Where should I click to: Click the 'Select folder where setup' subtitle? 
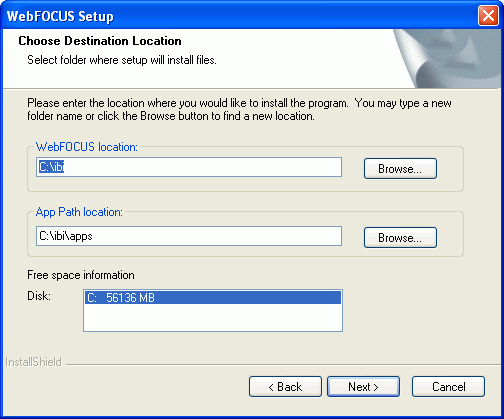click(x=122, y=60)
